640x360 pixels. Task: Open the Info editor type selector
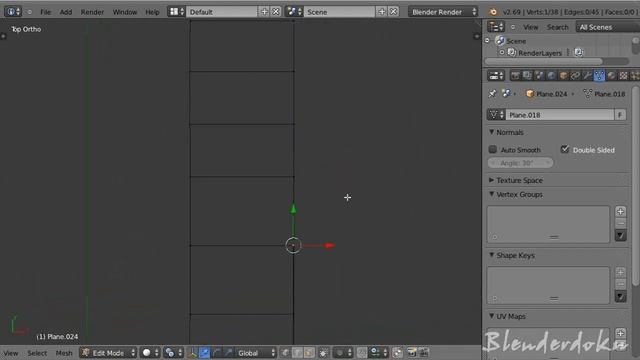point(13,12)
